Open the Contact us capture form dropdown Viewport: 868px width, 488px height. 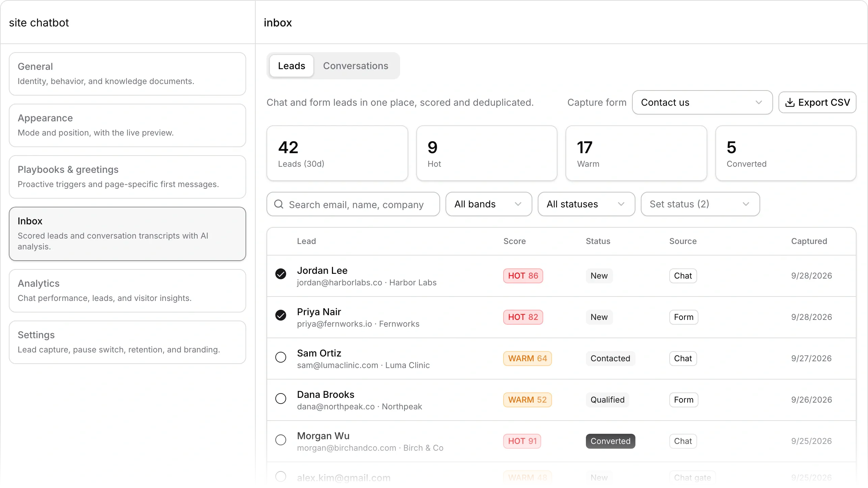[x=702, y=102]
